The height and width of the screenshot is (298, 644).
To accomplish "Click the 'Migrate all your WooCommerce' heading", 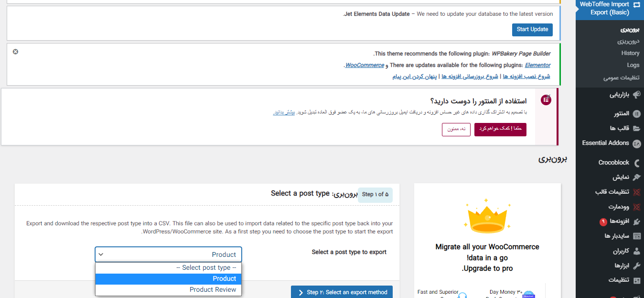I will click(x=487, y=247).
